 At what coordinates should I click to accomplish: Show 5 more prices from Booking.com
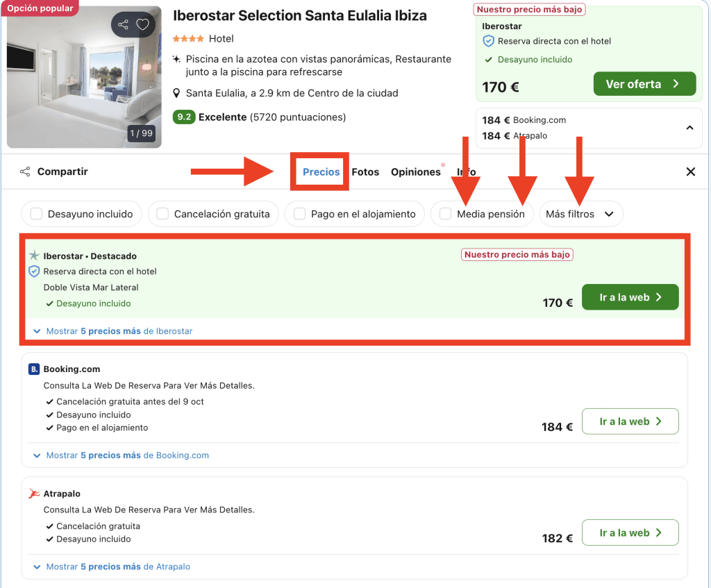coord(127,455)
